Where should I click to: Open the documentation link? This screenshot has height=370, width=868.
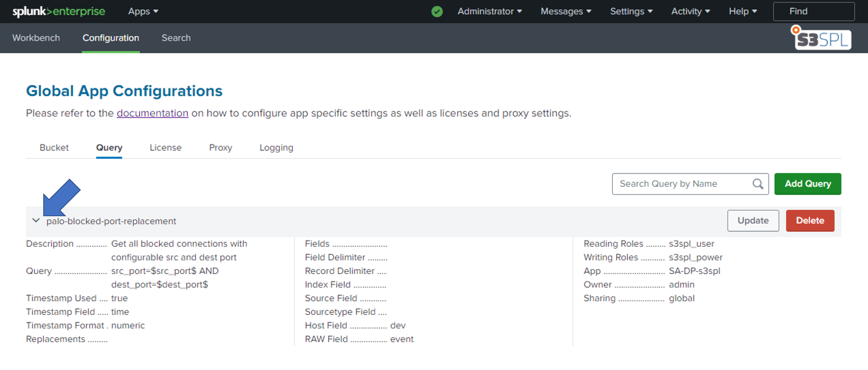152,113
